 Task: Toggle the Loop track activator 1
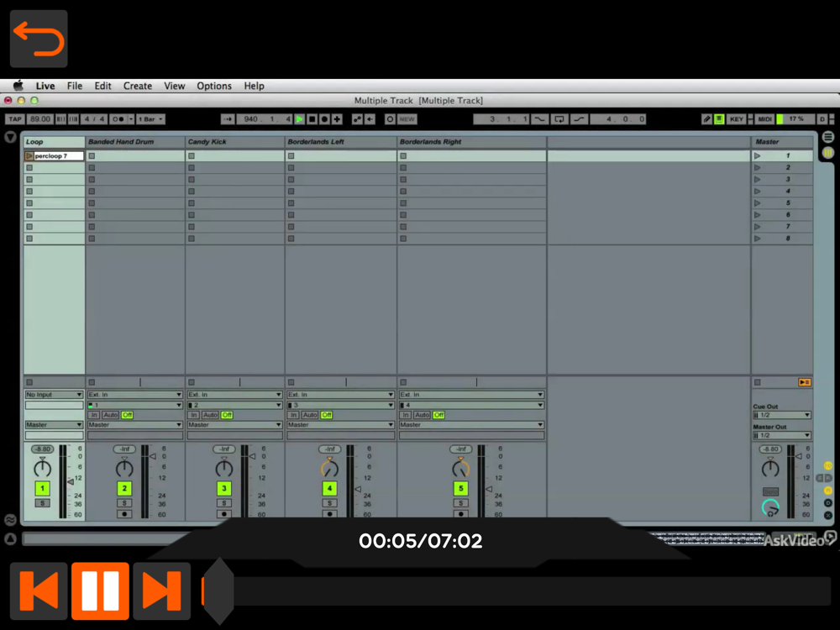(x=42, y=488)
